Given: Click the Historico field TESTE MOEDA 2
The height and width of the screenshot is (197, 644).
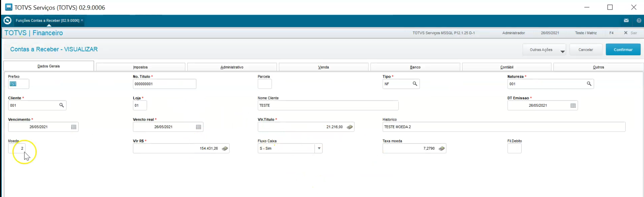Looking at the screenshot, I should [x=504, y=127].
